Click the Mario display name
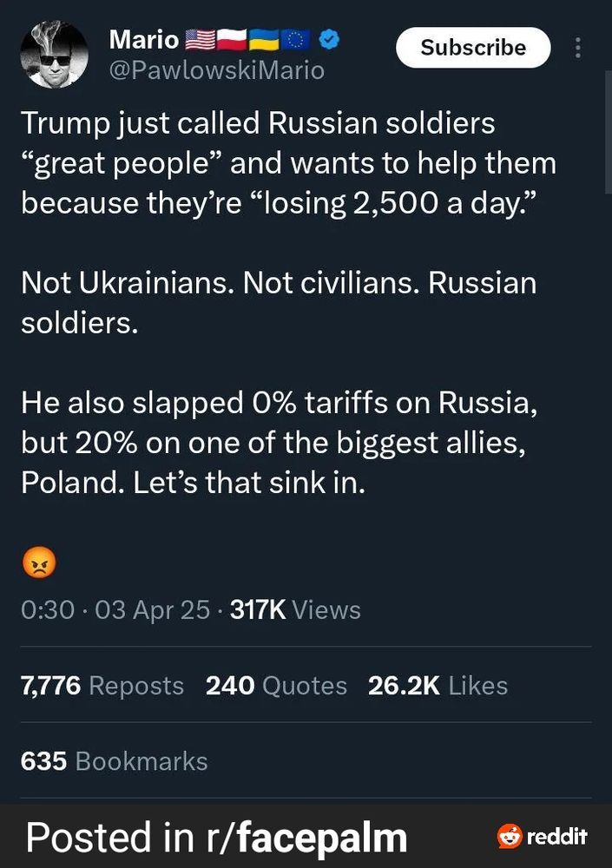This screenshot has height=868, width=612. pos(144,39)
